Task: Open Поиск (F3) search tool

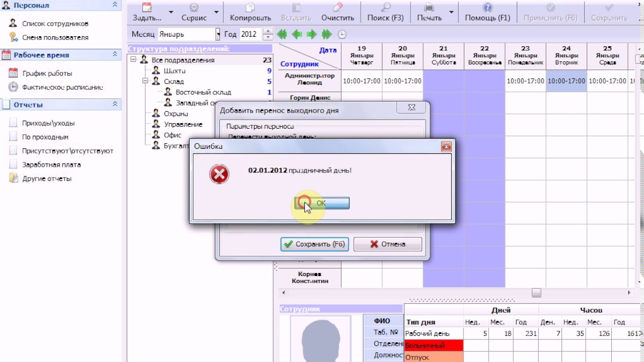Action: pyautogui.click(x=385, y=12)
